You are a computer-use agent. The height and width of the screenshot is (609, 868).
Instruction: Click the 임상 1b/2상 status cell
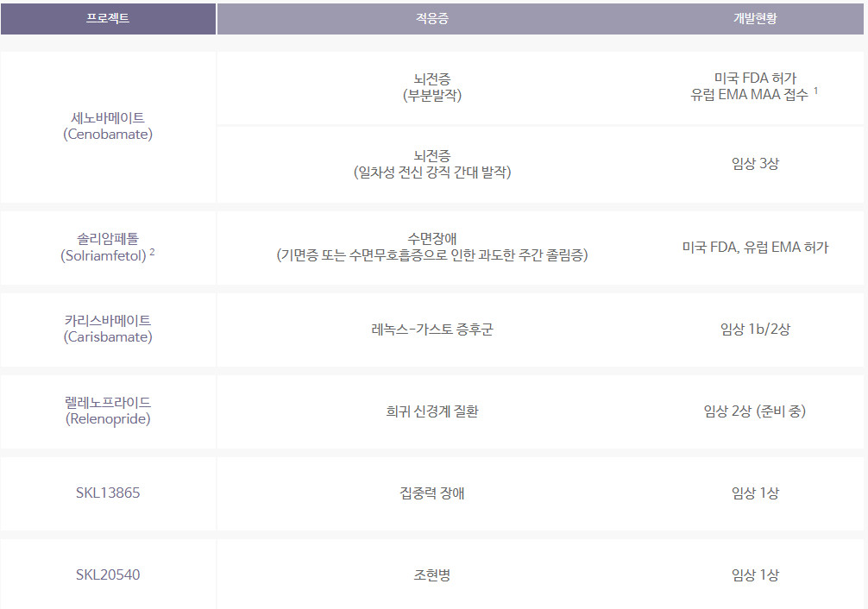point(755,330)
